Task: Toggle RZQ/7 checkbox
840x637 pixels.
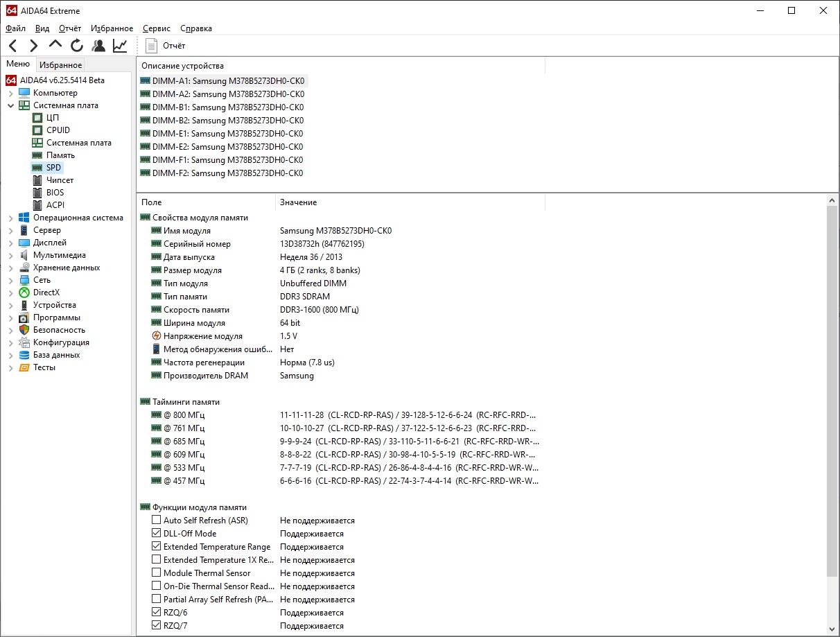Action: click(156, 626)
